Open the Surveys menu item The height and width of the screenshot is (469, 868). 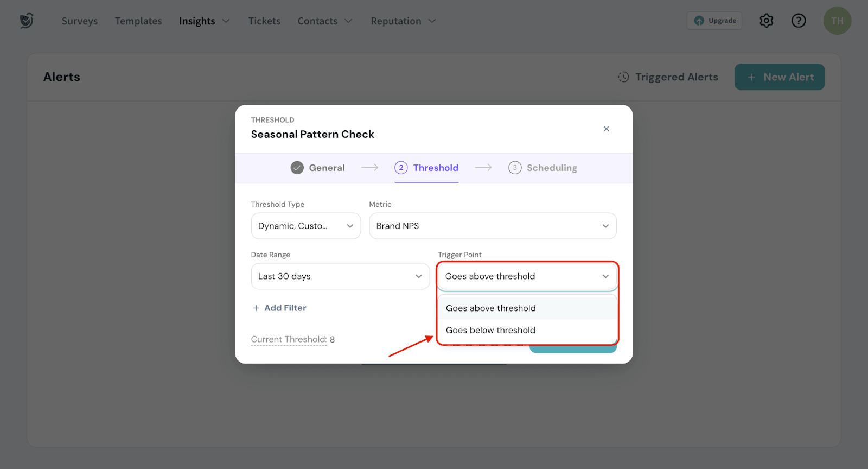tap(80, 21)
